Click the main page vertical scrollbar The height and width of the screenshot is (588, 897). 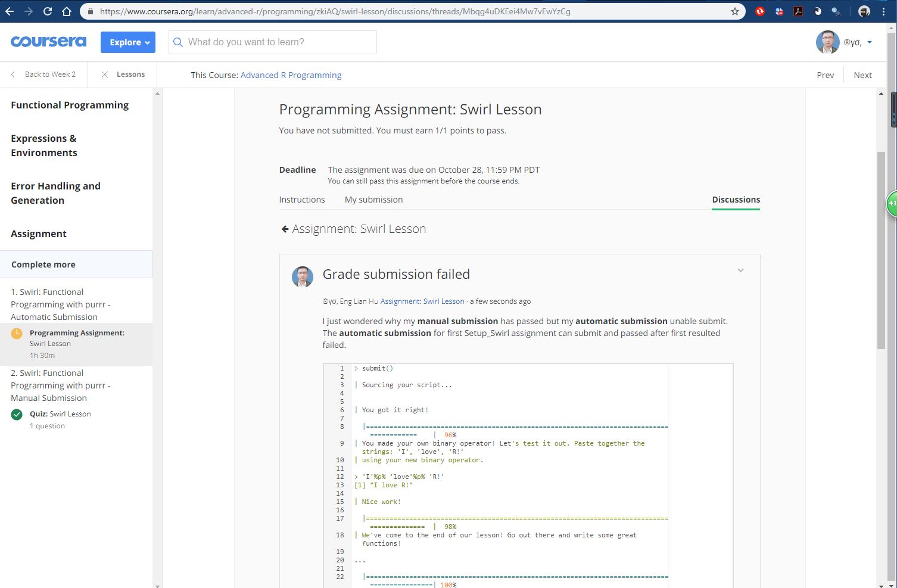pos(881,250)
